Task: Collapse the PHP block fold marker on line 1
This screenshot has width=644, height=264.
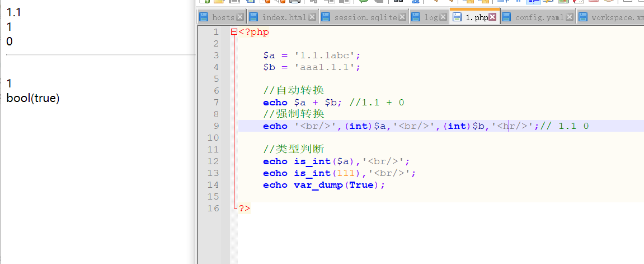Action: (234, 32)
